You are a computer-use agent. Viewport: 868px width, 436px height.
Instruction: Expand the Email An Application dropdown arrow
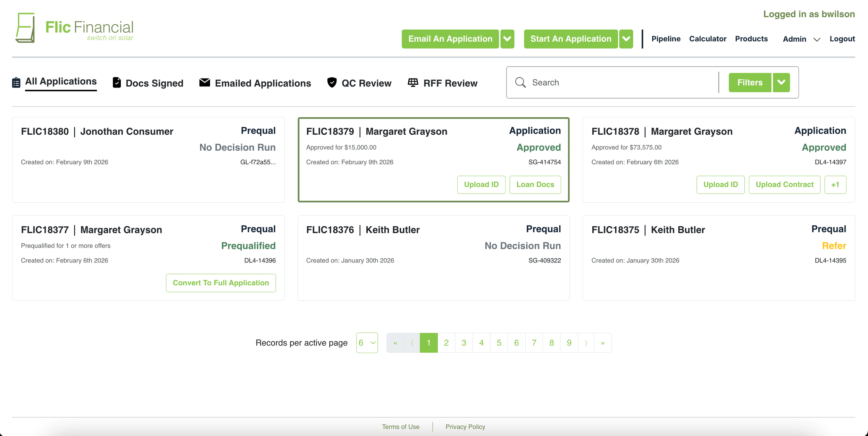[x=507, y=39]
